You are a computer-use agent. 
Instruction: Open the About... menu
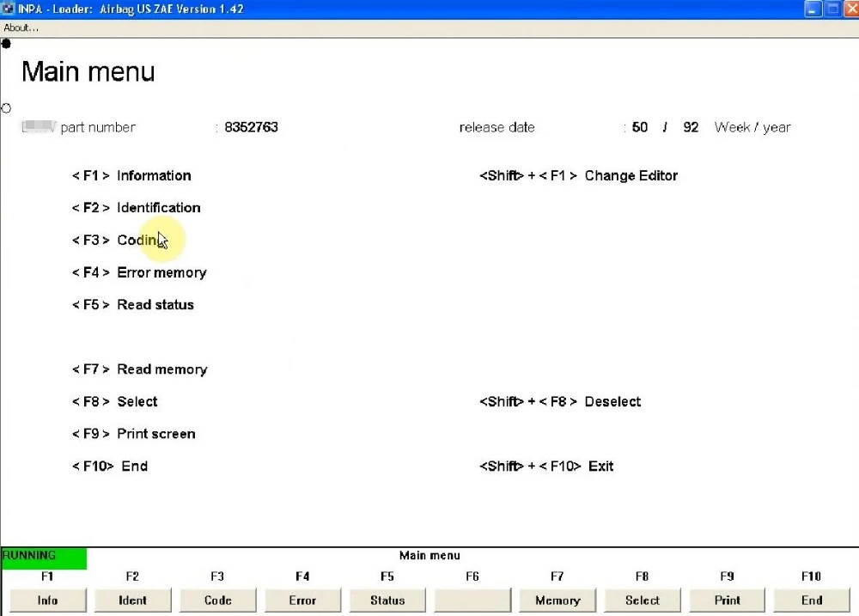(x=21, y=28)
